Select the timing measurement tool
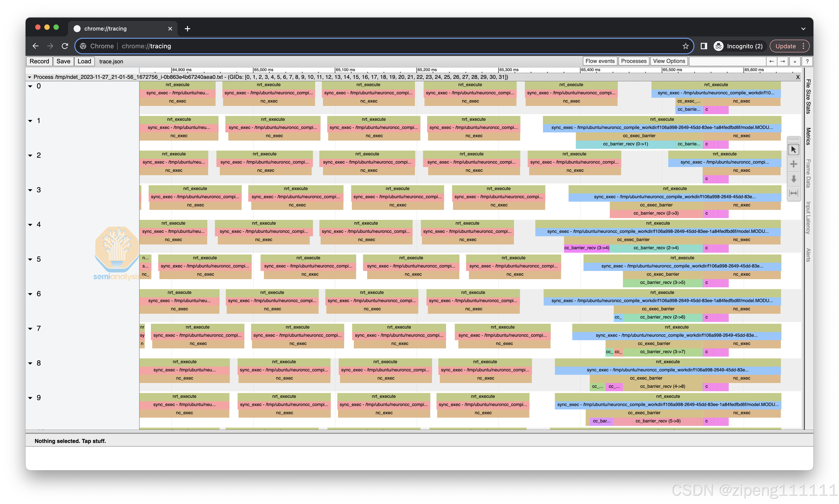This screenshot has width=839, height=504. 793,193
